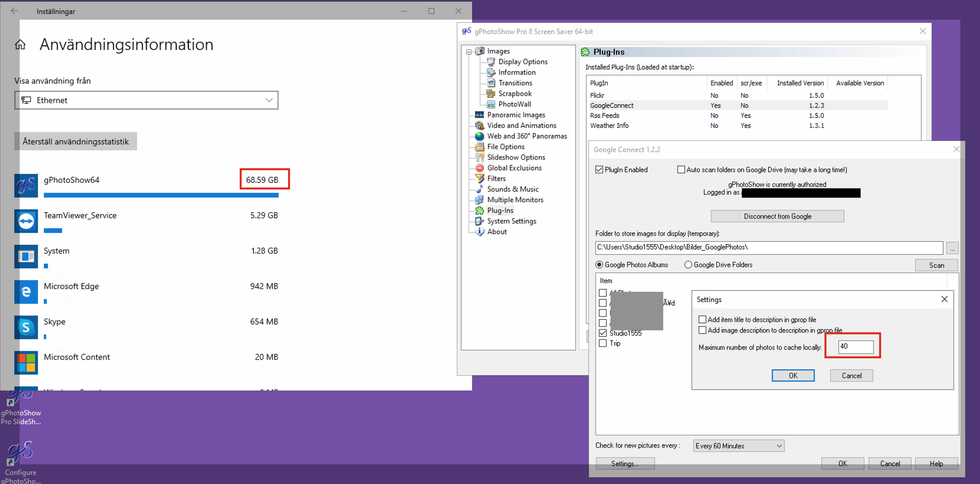Click Cancel in the Settings dialog
Screen dimensions: 980x484
point(851,375)
